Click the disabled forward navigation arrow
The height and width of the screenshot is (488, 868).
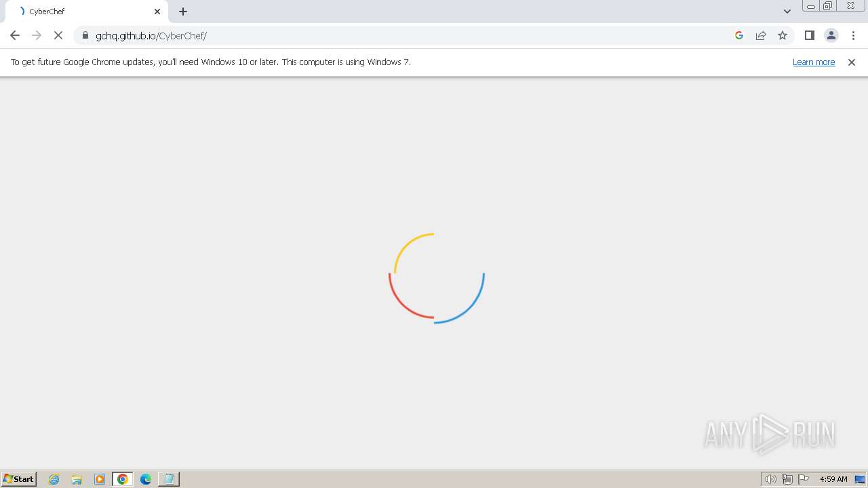(37, 35)
